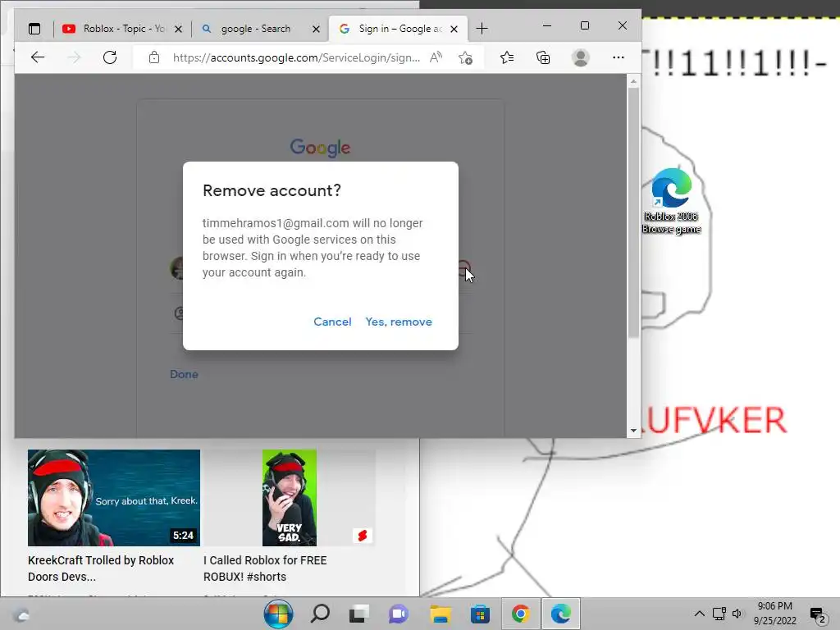Open the Favorites list
The image size is (840, 630).
507,57
